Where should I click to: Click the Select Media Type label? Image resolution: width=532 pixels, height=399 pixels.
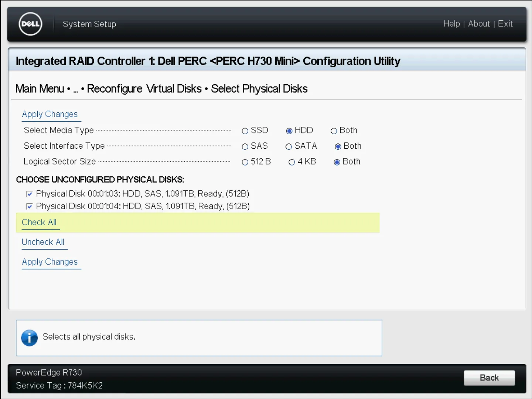[x=59, y=131]
